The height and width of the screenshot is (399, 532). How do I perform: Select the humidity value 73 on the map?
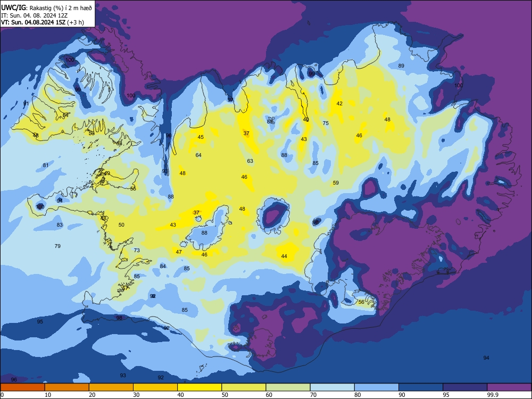137,250
